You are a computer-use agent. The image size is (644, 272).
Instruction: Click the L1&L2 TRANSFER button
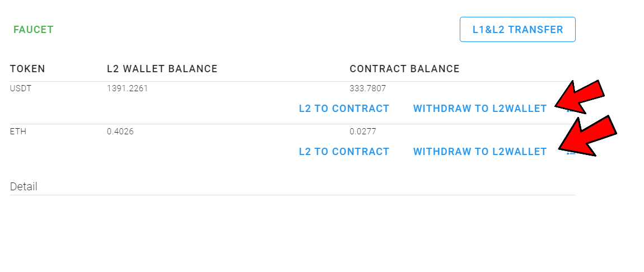(517, 30)
